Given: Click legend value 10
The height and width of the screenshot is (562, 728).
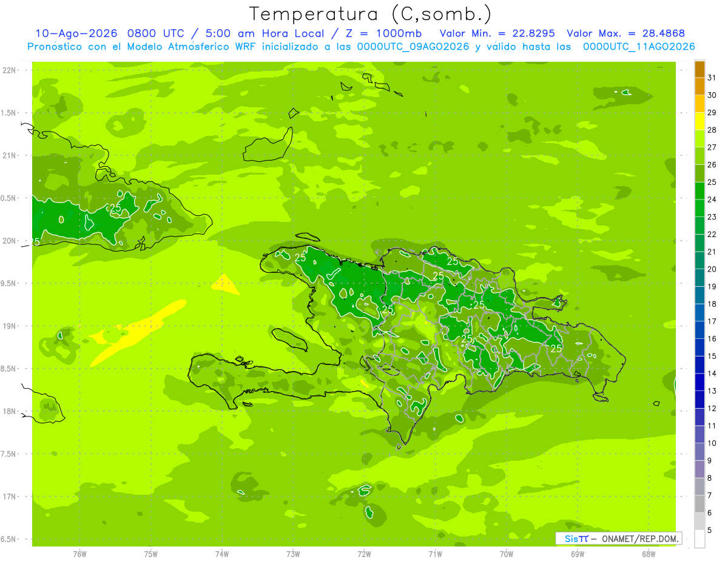Looking at the screenshot, I should 712,443.
